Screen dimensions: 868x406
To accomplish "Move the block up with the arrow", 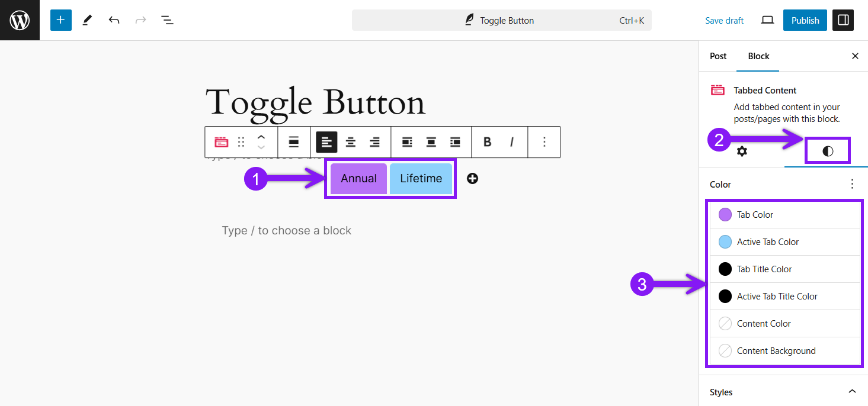I will point(261,137).
